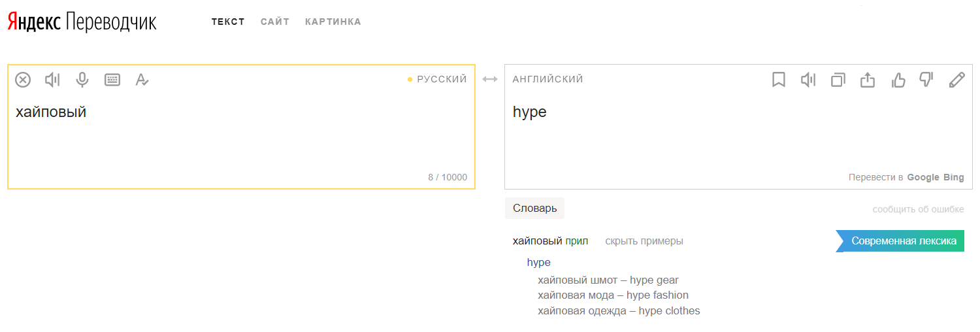The width and height of the screenshot is (980, 332).
Task: Click the Словарь button
Action: pyautogui.click(x=534, y=208)
